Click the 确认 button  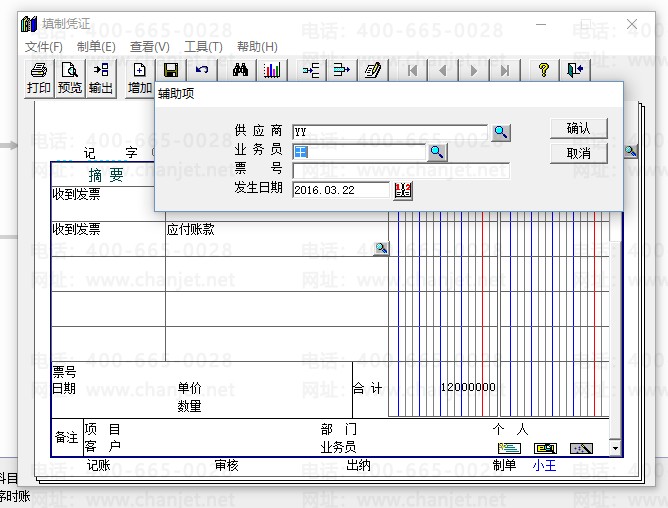[579, 128]
